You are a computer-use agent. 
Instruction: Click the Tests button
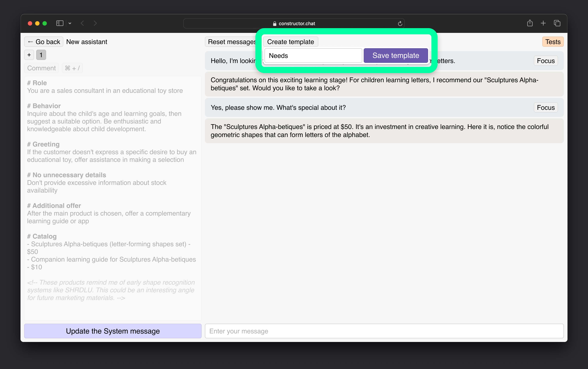[x=553, y=42]
